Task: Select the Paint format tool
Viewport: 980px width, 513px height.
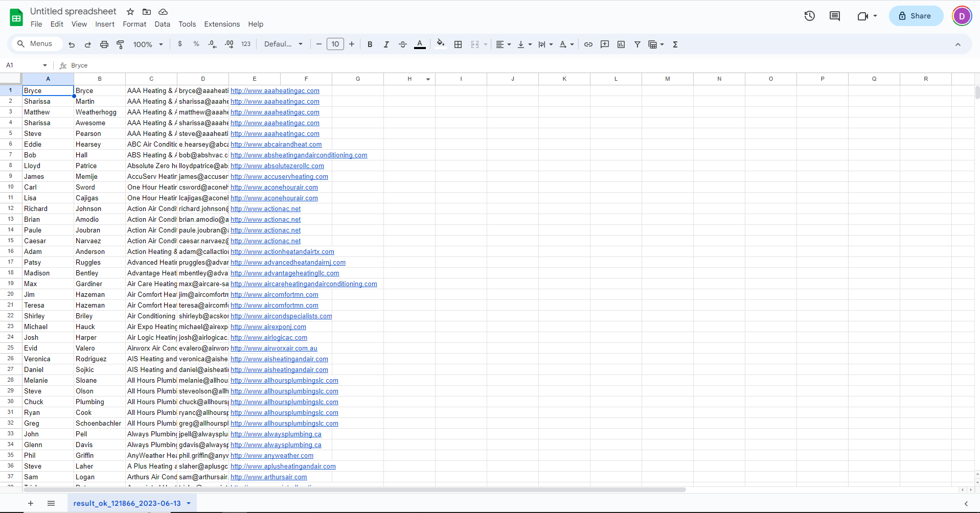Action: [121, 44]
